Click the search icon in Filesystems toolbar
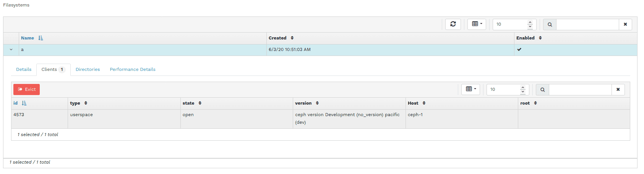Screen dimensions: 644x174 [550, 25]
